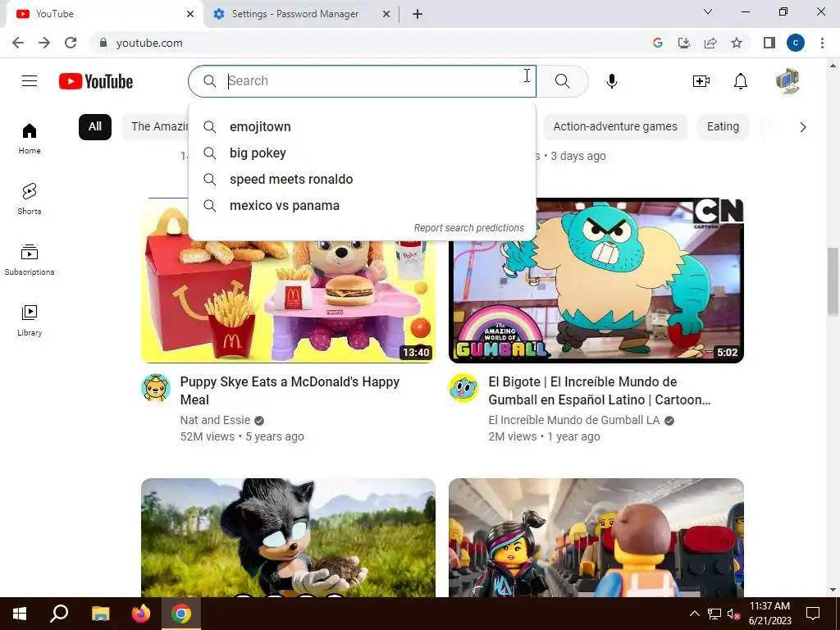Image resolution: width=840 pixels, height=630 pixels.
Task: Open a new browser tab
Action: 418,14
